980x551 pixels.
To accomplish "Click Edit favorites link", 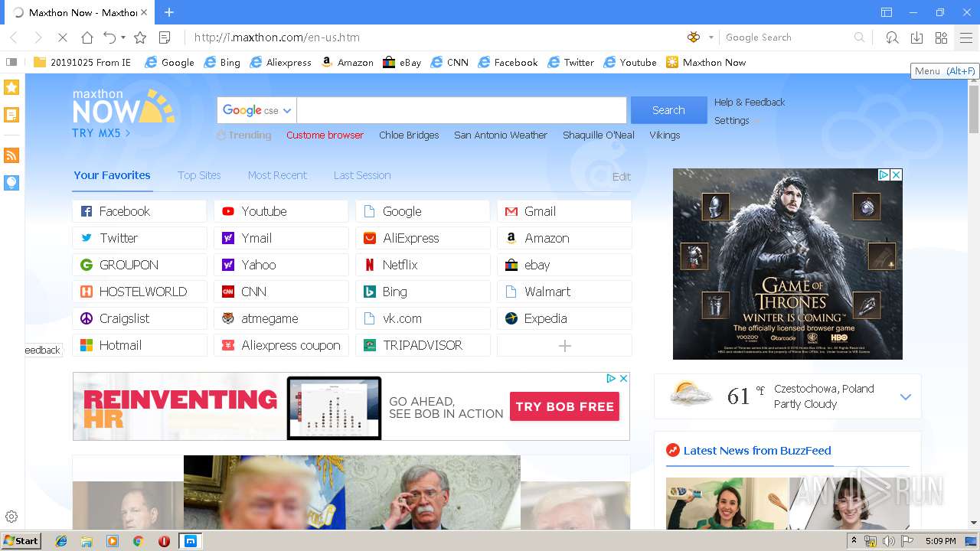I will [x=622, y=177].
